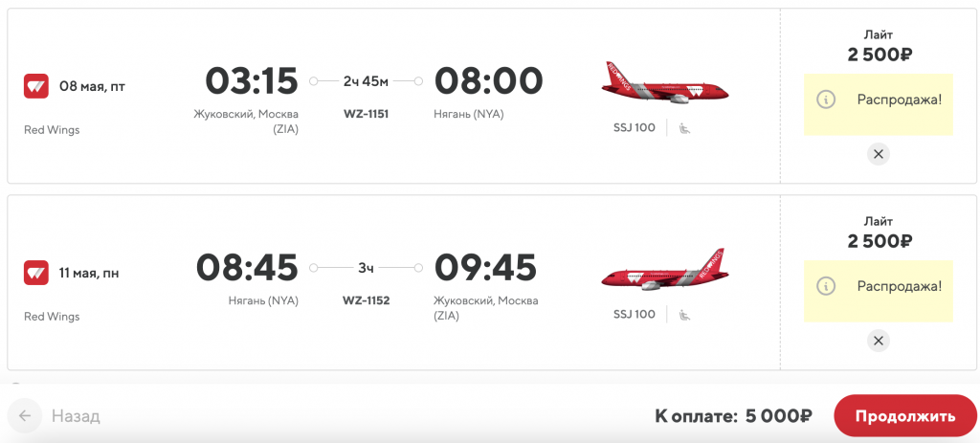Click info icon in first Распродажа notice
980x443 pixels.
pos(827,100)
